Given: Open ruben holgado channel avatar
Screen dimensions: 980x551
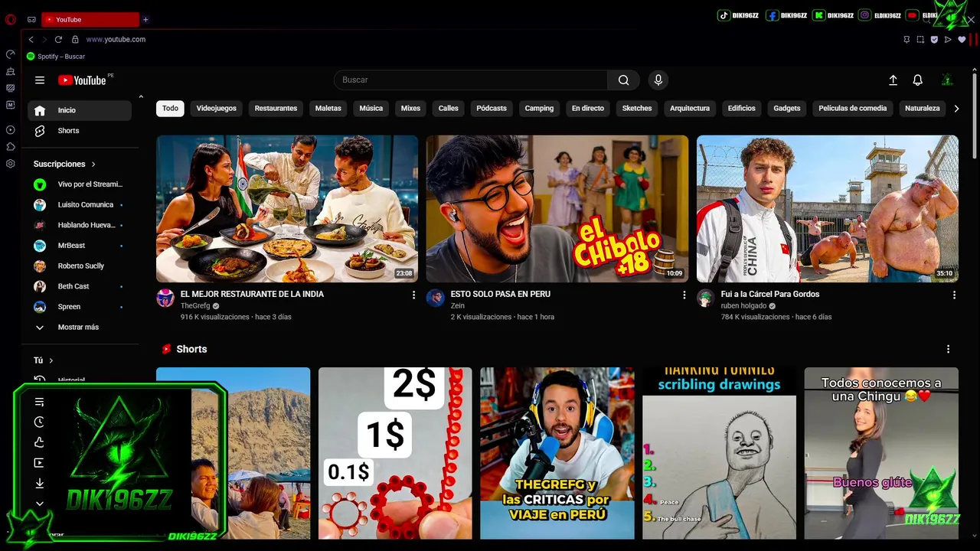Looking at the screenshot, I should (x=705, y=298).
